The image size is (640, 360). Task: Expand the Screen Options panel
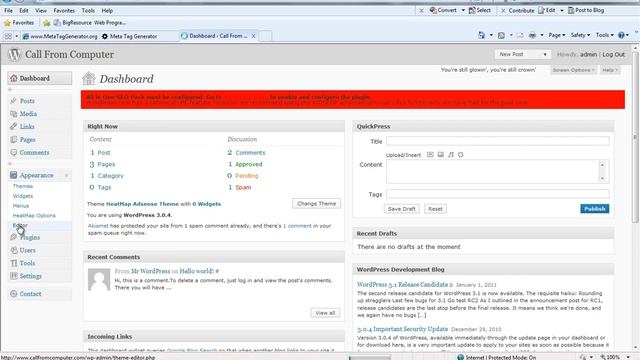pos(573,70)
